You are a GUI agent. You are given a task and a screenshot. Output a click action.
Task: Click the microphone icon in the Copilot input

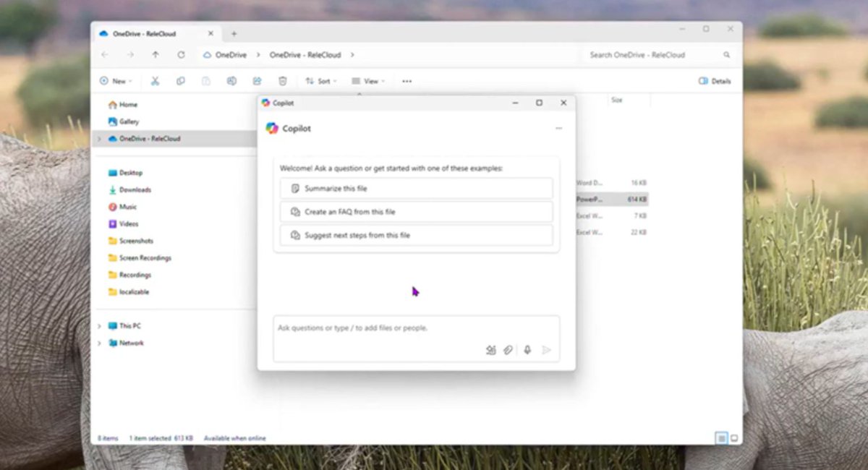click(527, 350)
